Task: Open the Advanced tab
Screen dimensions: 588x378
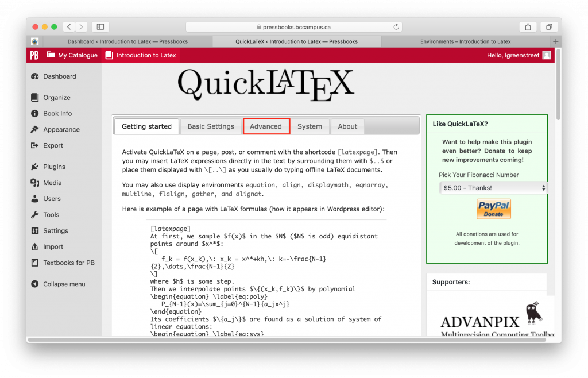Action: click(x=266, y=126)
